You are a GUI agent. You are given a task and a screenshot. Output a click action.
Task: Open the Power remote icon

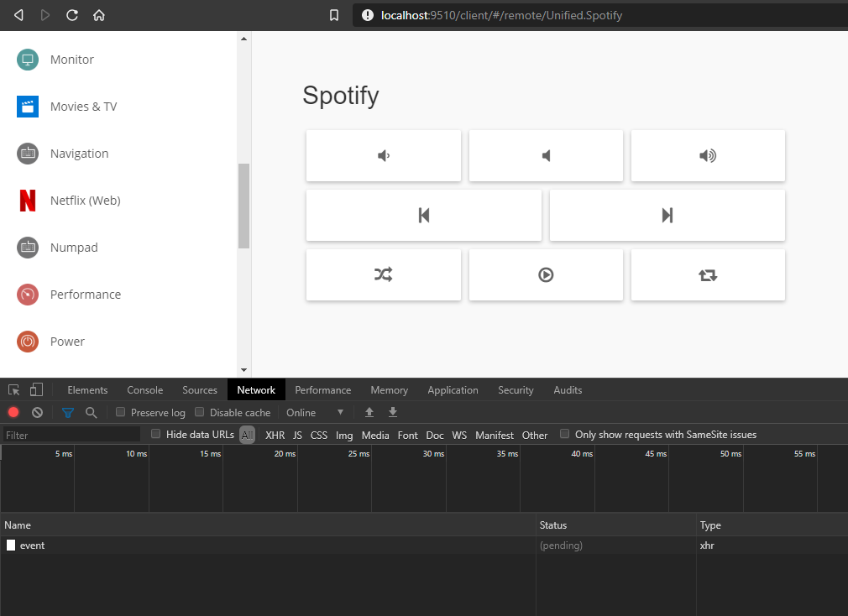pos(28,342)
